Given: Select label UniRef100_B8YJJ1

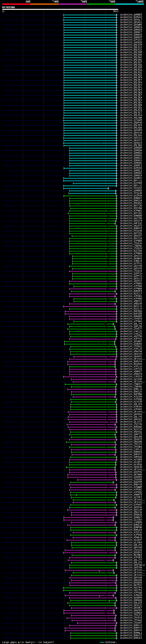Looking at the screenshot, I should pos(131,180).
